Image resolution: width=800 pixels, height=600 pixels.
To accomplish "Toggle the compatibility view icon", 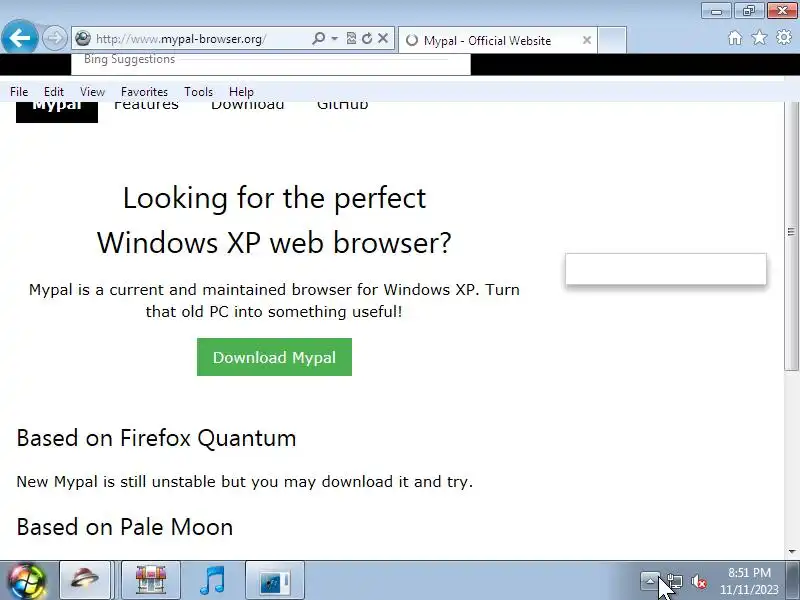I will point(351,38).
